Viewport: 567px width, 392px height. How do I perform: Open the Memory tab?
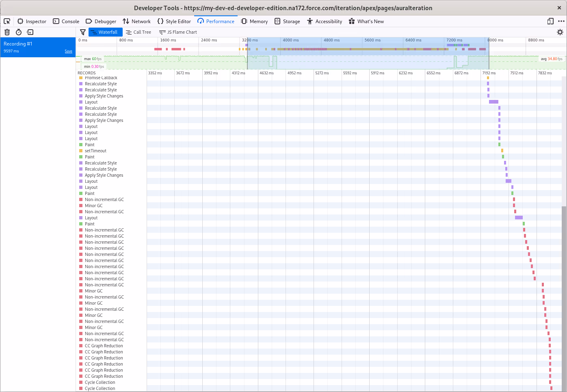[254, 21]
